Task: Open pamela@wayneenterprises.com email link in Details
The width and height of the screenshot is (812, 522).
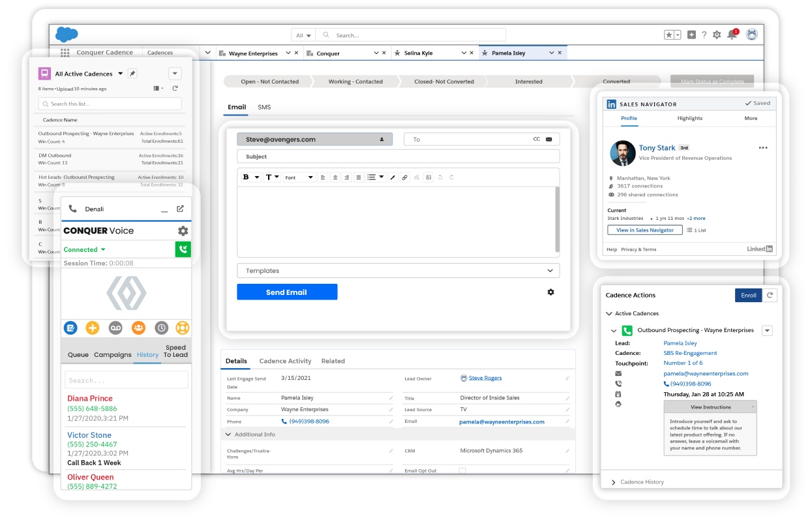Action: (502, 422)
